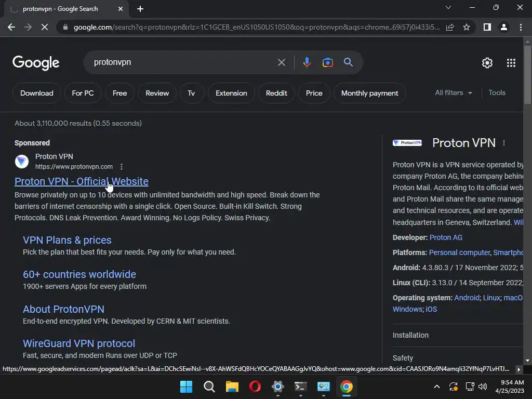Image resolution: width=532 pixels, height=399 pixels.
Task: Select the Extension filter chip
Action: (231, 93)
